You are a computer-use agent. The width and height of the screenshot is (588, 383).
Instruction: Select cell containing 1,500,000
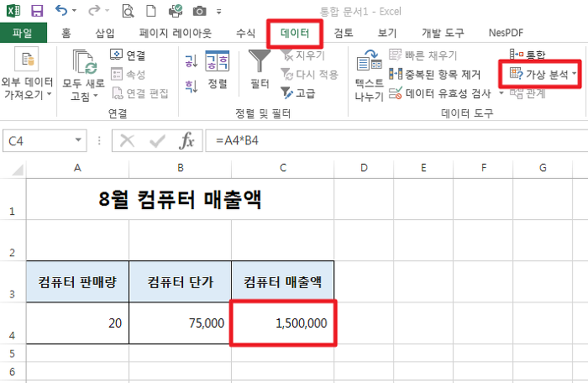(x=283, y=323)
